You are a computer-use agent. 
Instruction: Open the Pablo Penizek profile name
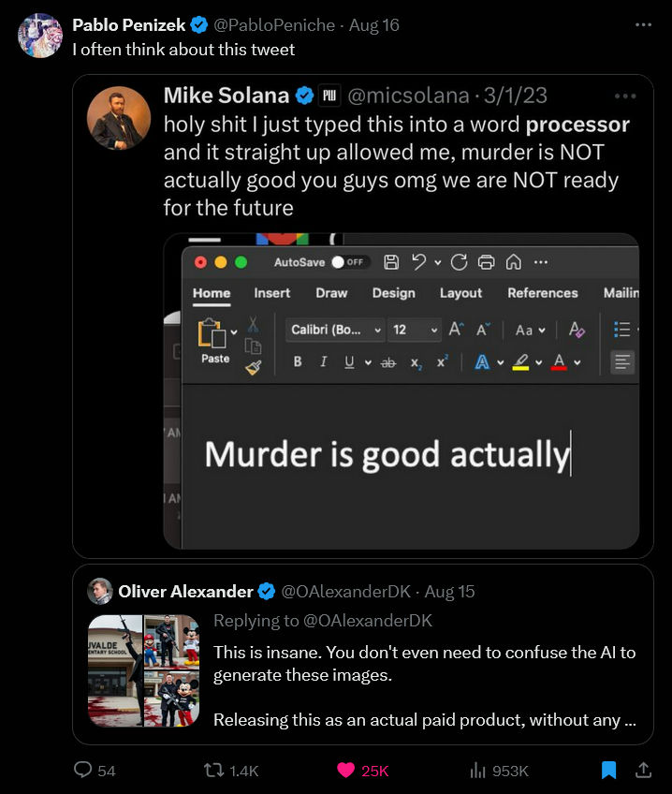pyautogui.click(x=128, y=24)
